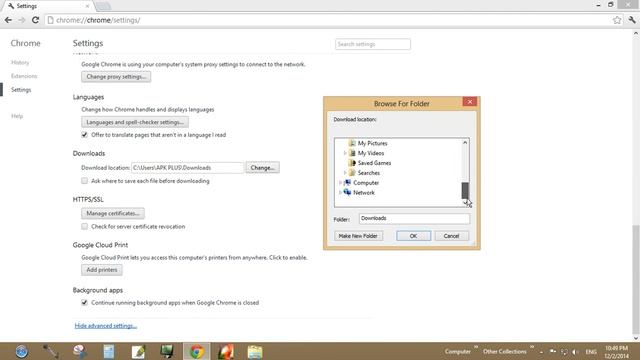640x360 pixels.
Task: Reload the Settings page
Action: pos(36,20)
